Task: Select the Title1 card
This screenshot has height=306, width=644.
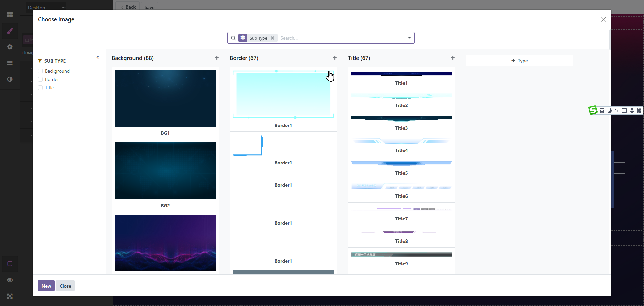Action: pyautogui.click(x=401, y=78)
